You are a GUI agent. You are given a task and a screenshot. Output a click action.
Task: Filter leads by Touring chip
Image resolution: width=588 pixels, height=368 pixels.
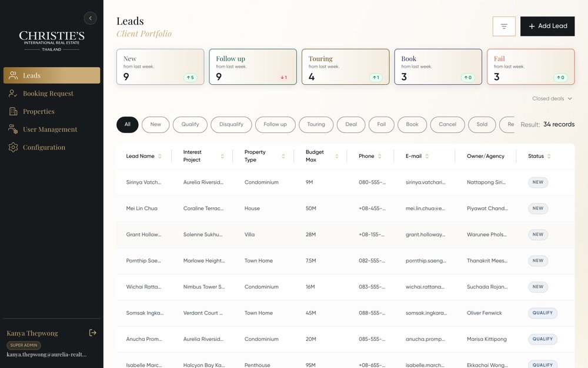pos(316,125)
